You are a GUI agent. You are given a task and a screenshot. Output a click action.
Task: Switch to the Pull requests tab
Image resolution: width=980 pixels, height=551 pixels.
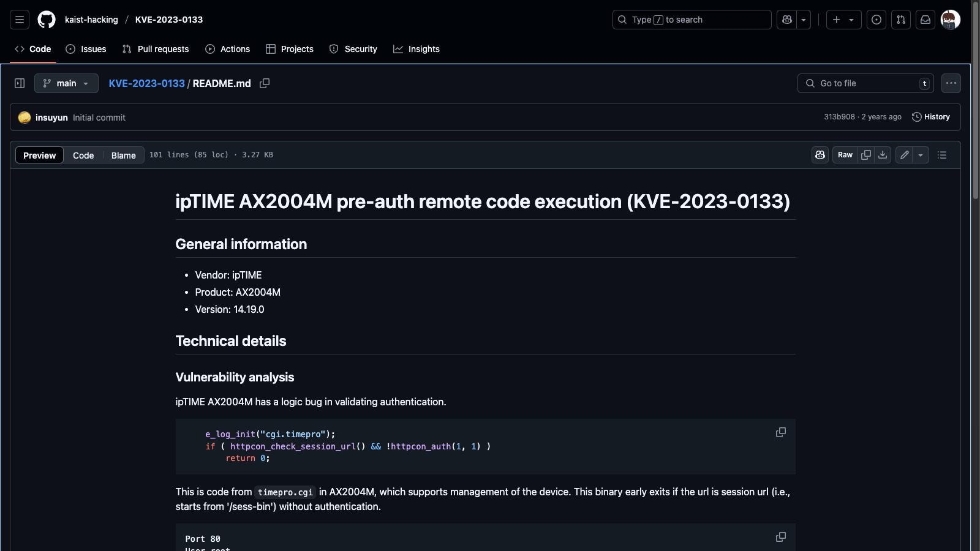(x=156, y=49)
